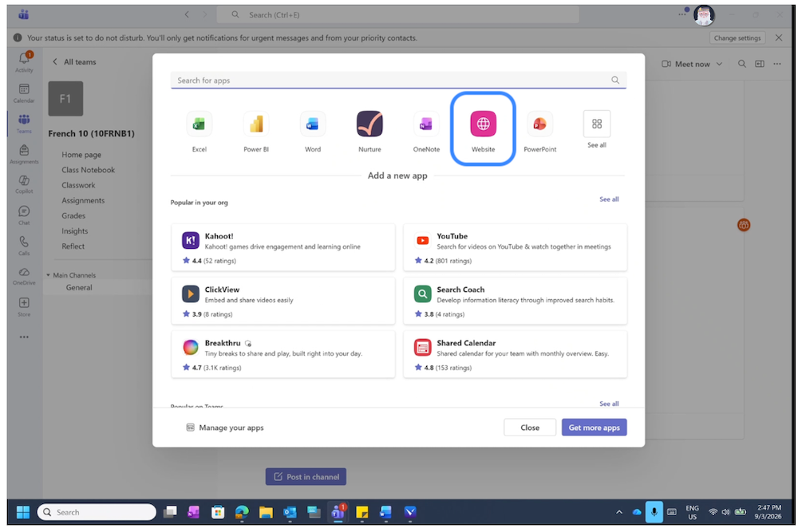Open the Windows Start menu
798x532 pixels.
[23, 512]
